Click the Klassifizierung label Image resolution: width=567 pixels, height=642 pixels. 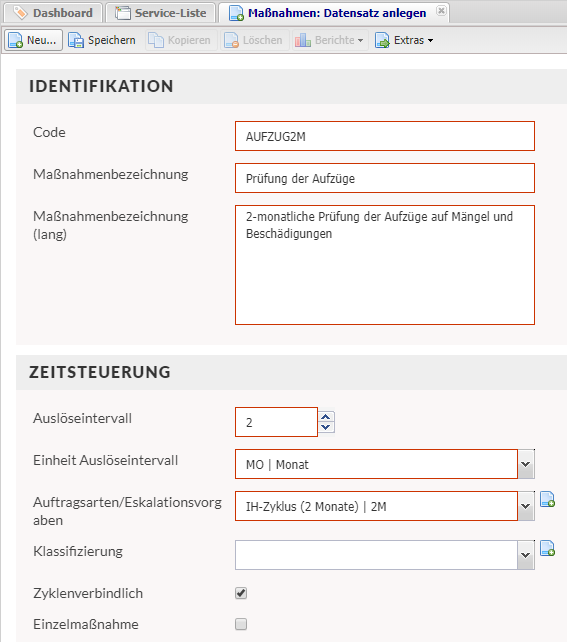point(78,552)
